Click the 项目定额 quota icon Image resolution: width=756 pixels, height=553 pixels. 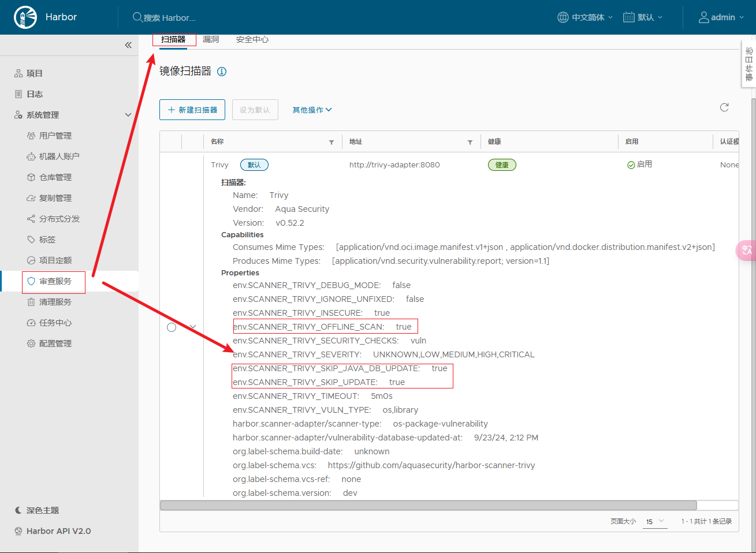click(31, 260)
